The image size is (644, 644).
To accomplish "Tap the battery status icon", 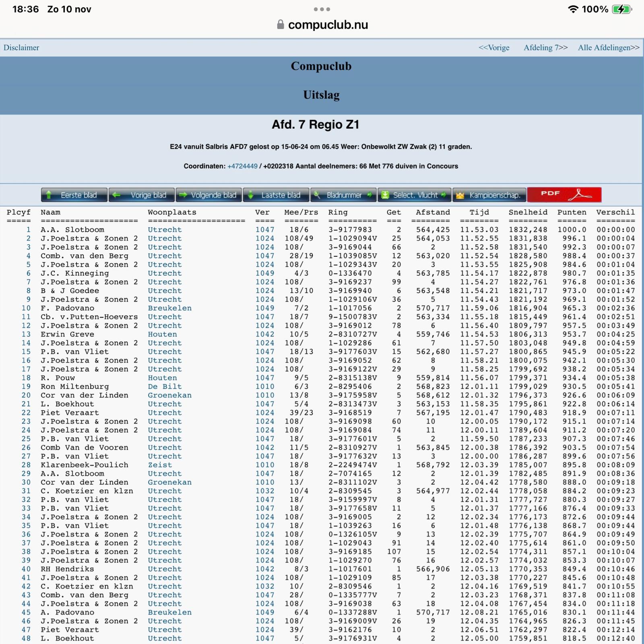I will click(622, 9).
